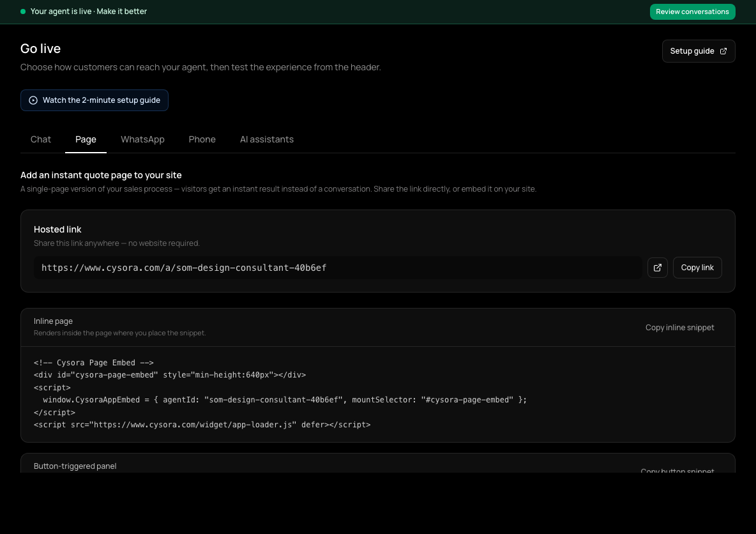Open the WhatsApp tab
This screenshot has width=756, height=534.
pos(143,139)
